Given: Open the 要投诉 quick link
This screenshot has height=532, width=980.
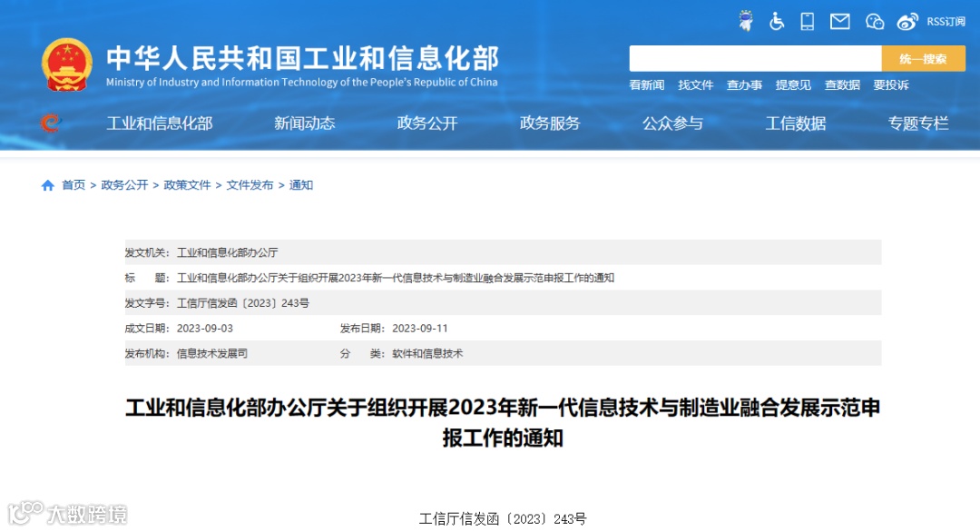Looking at the screenshot, I should (891, 85).
